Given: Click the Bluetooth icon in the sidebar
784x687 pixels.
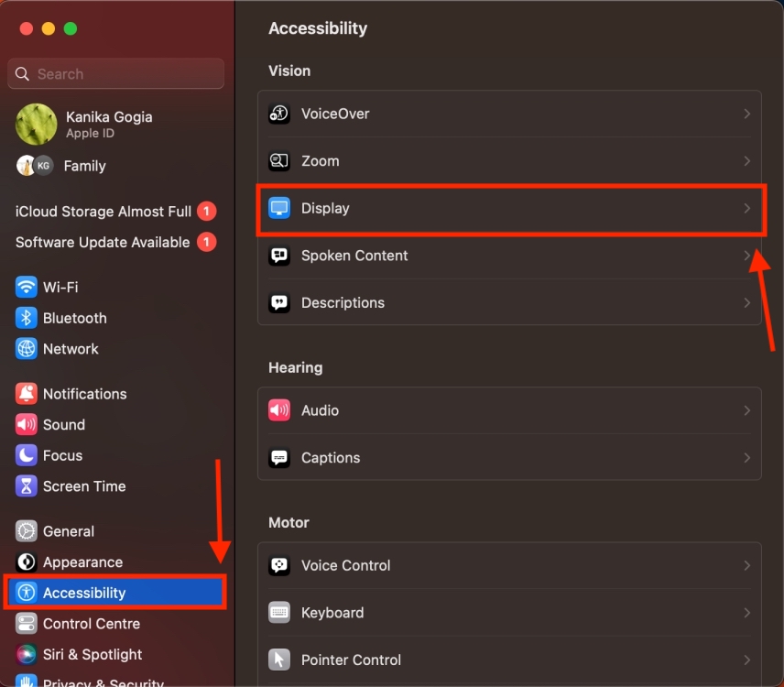Looking at the screenshot, I should (x=26, y=318).
